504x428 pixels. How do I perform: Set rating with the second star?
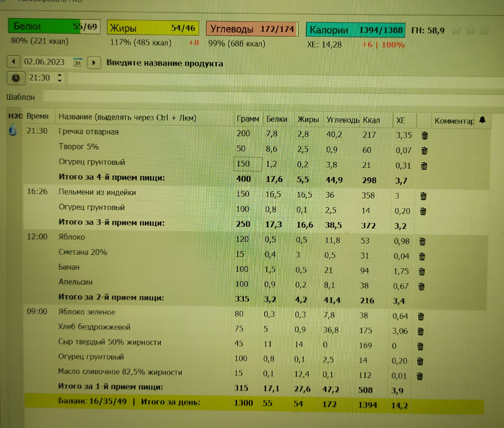click(x=470, y=30)
